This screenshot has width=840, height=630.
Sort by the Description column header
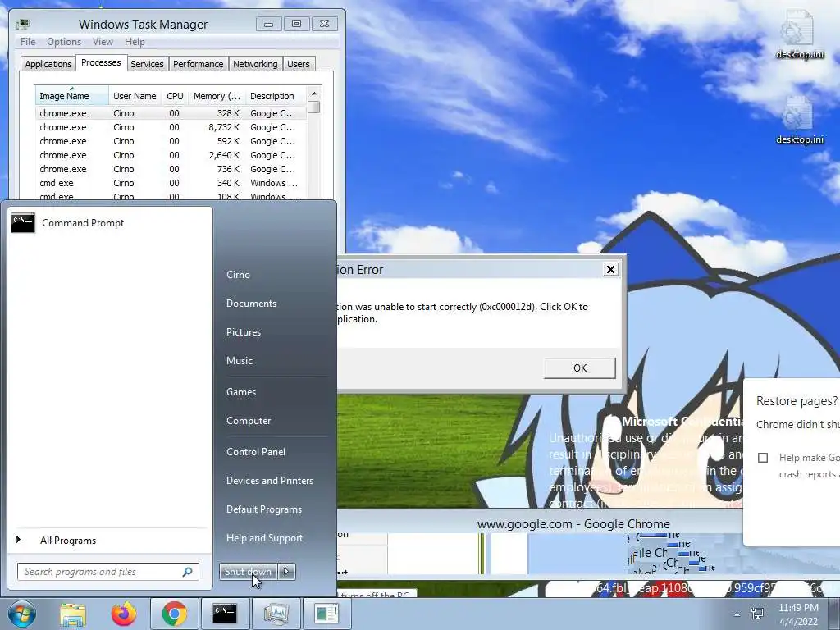[276, 96]
